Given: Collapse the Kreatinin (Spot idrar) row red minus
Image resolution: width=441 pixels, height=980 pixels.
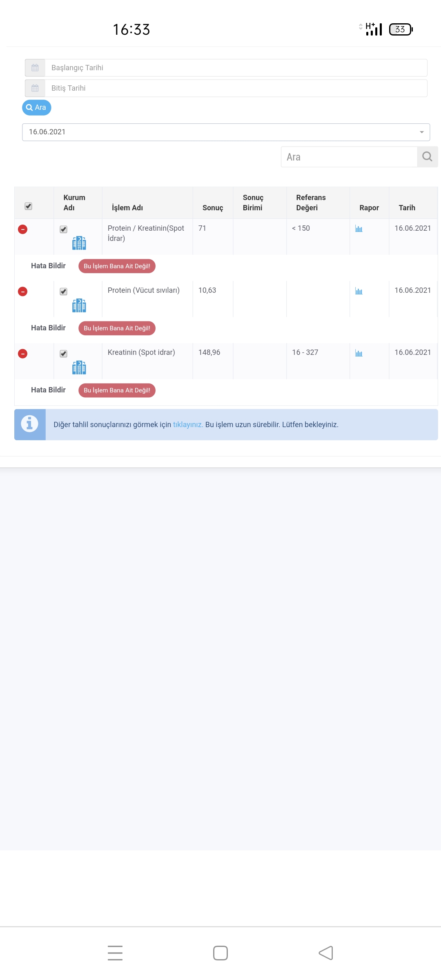Looking at the screenshot, I should 23,354.
